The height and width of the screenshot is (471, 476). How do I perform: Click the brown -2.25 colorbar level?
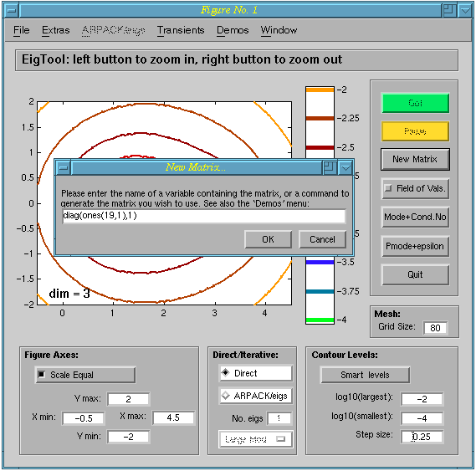[x=320, y=119]
